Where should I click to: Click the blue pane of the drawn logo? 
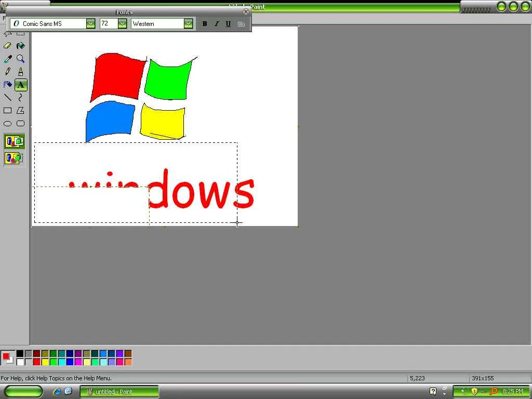109,121
